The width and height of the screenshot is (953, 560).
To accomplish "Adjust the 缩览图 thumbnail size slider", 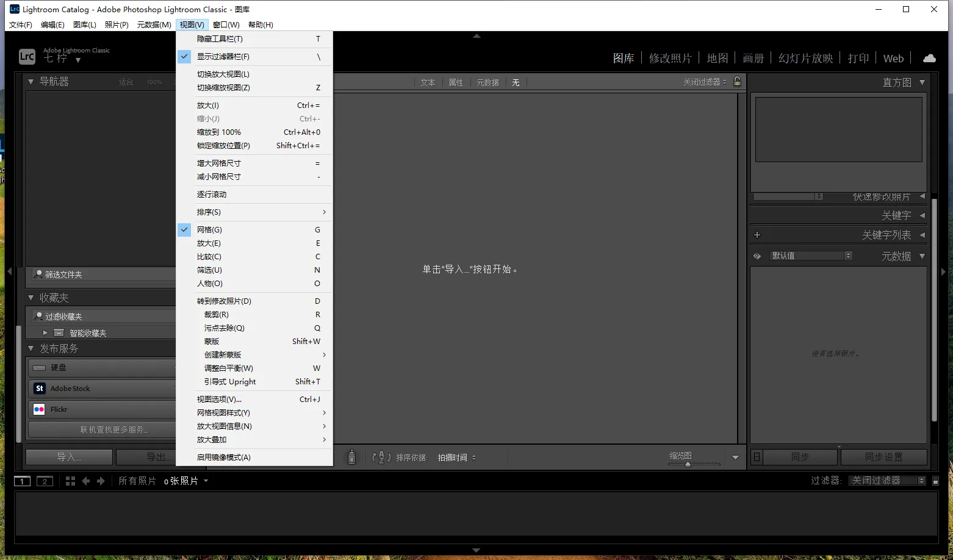I will 688,464.
